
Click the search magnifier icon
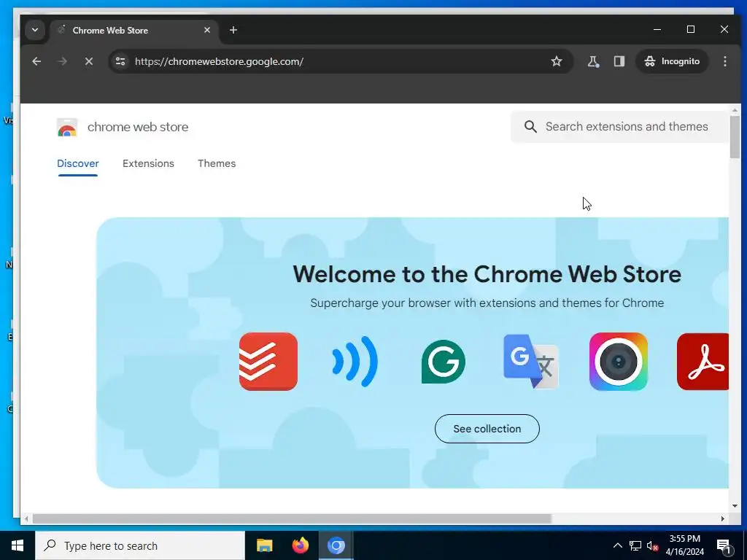point(530,127)
